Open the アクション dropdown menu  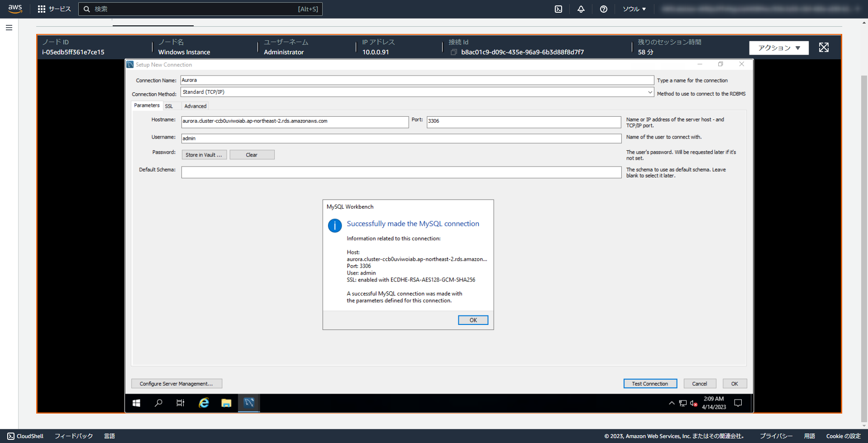tap(778, 48)
